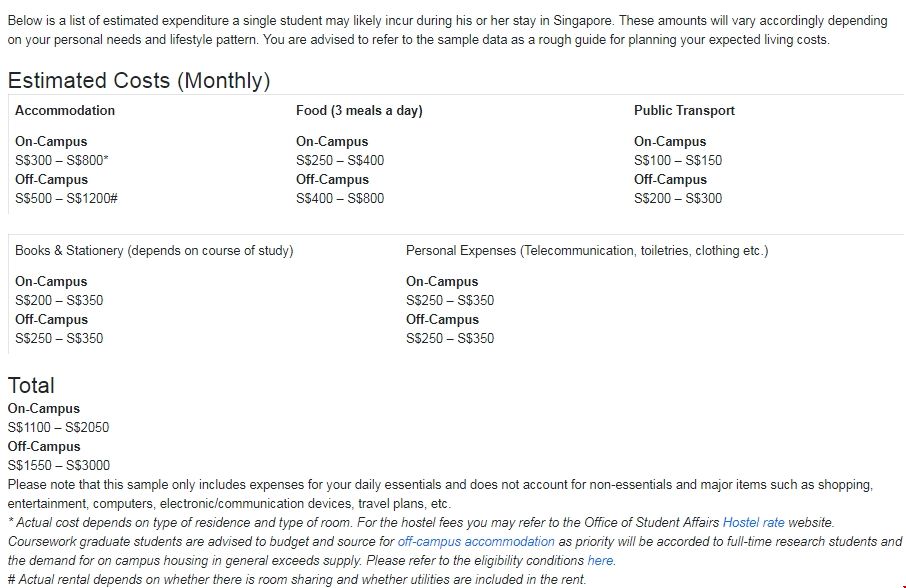Click the off-campus accommodation amount S$500 – S$1200#
Screen dimensions: 906x588
click(x=68, y=198)
